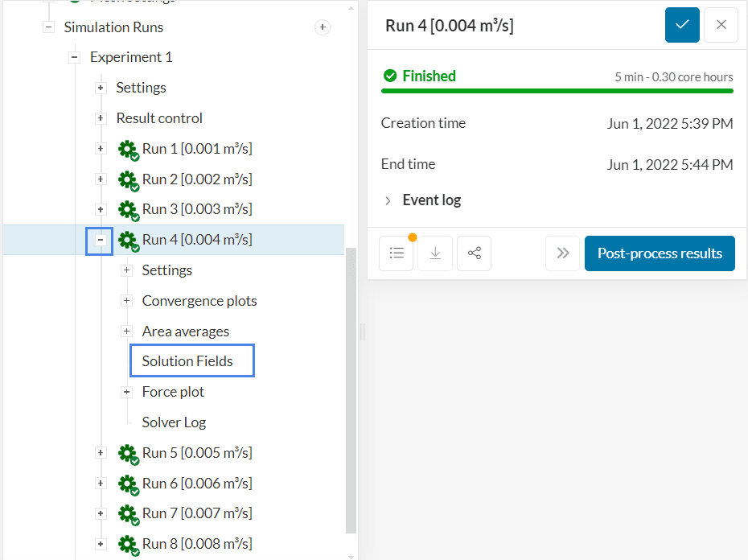This screenshot has height=560, width=748.
Task: Click the green Finished progress bar
Action: coord(557,91)
